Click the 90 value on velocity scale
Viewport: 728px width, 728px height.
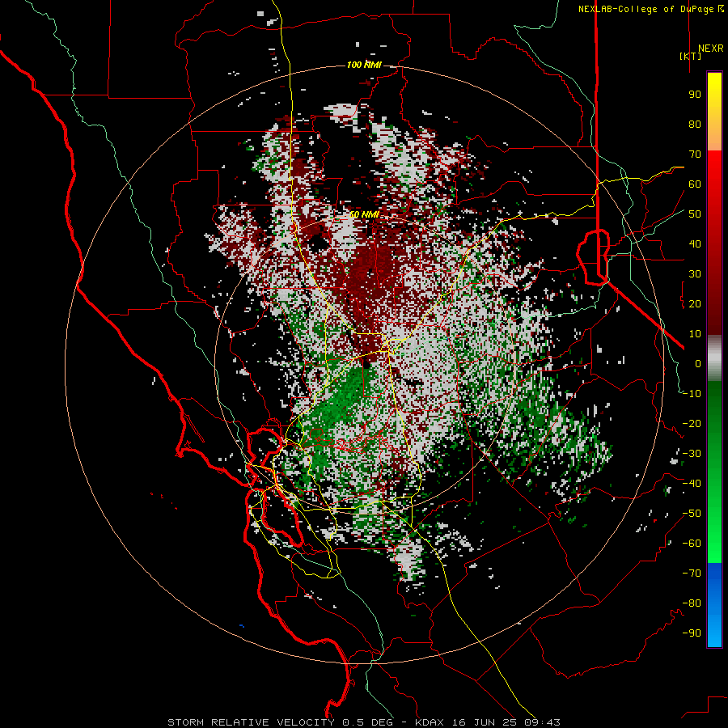coord(695,95)
